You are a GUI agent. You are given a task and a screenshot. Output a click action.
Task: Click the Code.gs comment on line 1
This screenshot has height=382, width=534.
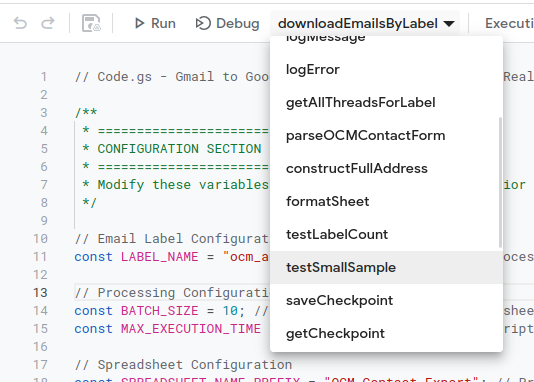tap(172, 77)
